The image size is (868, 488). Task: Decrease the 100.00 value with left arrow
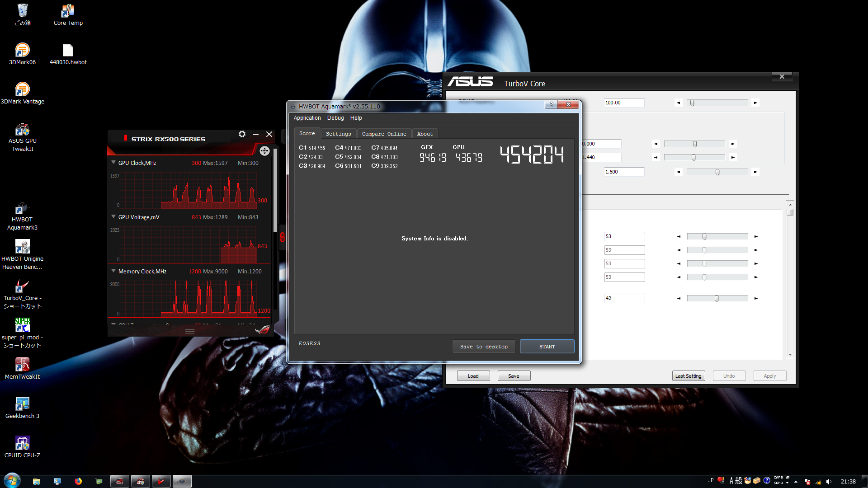coord(678,103)
